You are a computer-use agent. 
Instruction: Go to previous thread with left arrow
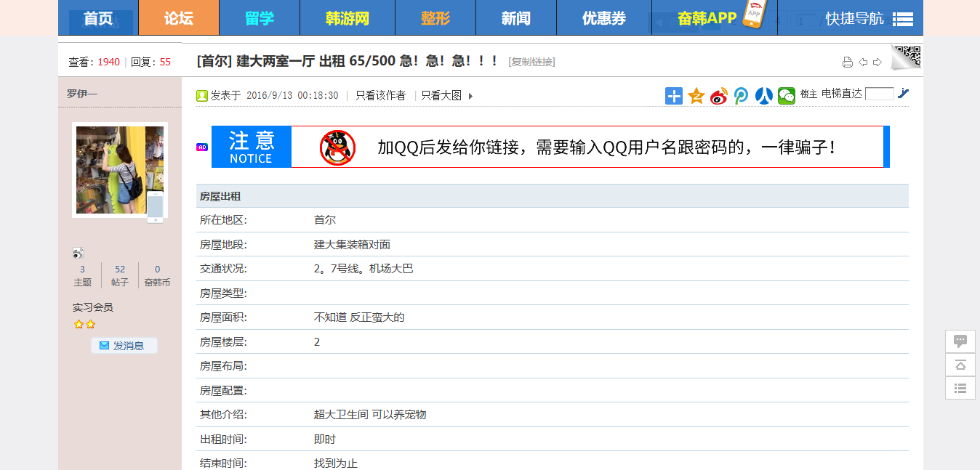tap(863, 62)
